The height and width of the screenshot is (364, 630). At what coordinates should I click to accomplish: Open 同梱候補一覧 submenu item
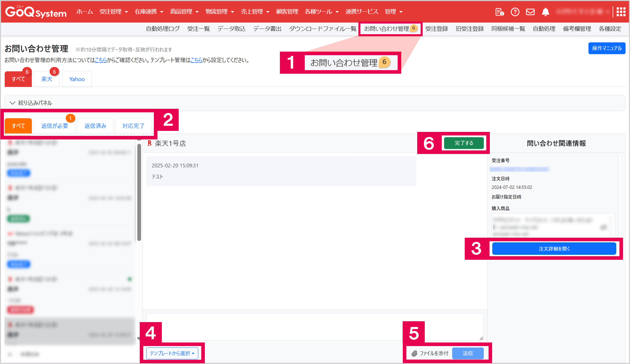pos(508,29)
